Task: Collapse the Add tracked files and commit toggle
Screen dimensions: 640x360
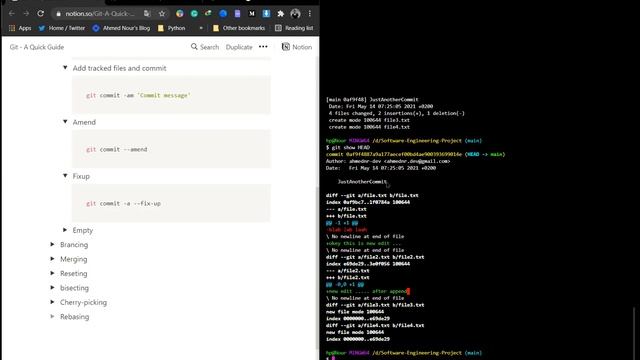Action: click(x=65, y=67)
